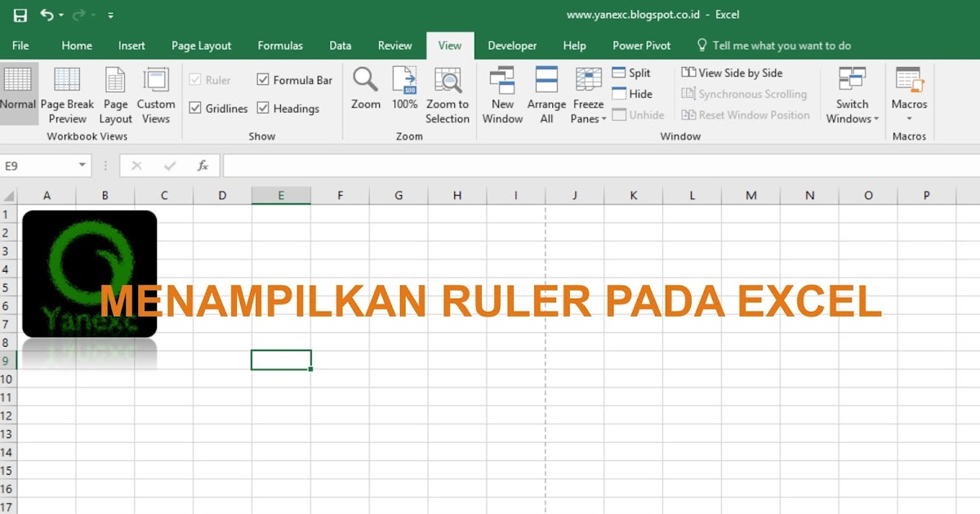The image size is (980, 514).
Task: Open the Undo history dropdown arrow
Action: 60,16
